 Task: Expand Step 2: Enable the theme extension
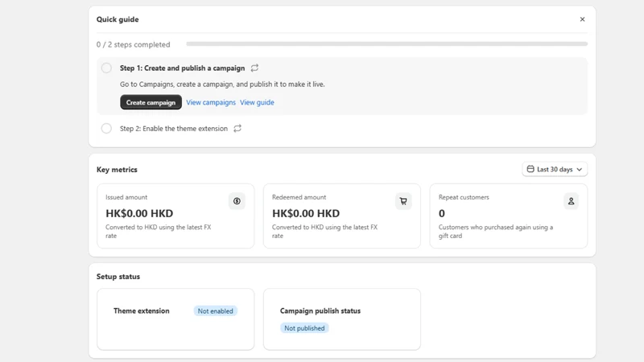(x=174, y=129)
